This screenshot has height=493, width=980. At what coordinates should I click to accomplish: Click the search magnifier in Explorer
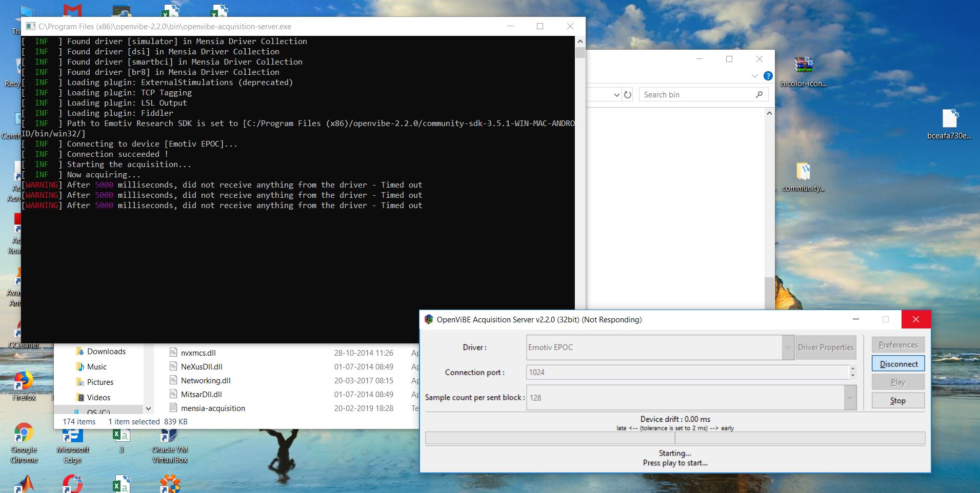[x=759, y=94]
